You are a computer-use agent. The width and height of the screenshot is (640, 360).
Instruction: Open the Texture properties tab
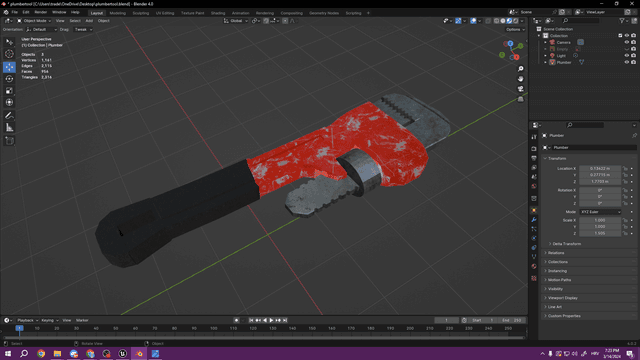click(x=534, y=278)
